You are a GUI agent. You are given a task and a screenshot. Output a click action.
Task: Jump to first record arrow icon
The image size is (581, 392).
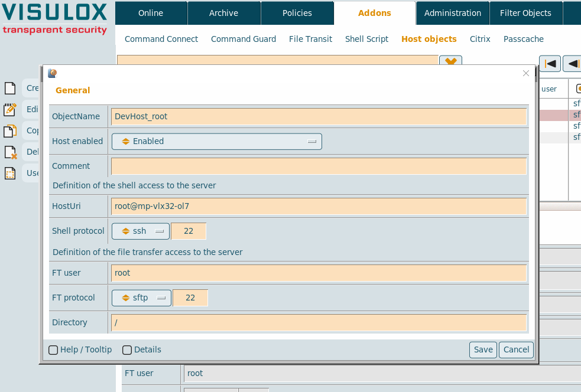550,63
